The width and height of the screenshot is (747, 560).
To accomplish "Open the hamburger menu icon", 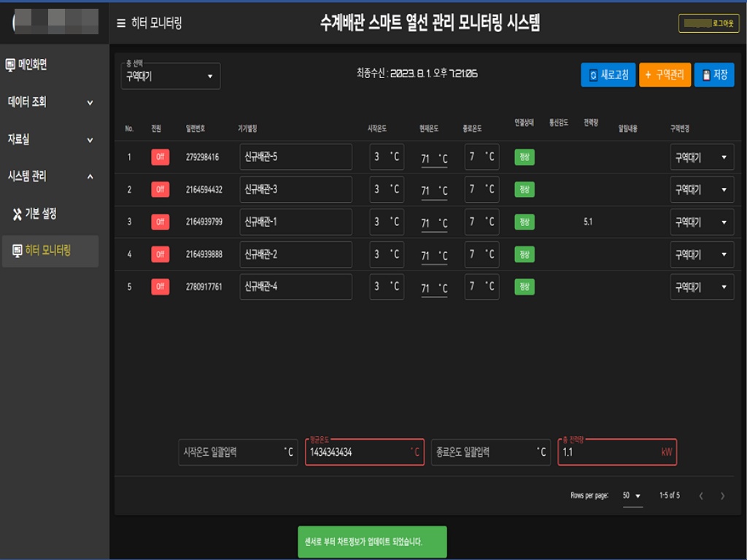I will point(121,23).
